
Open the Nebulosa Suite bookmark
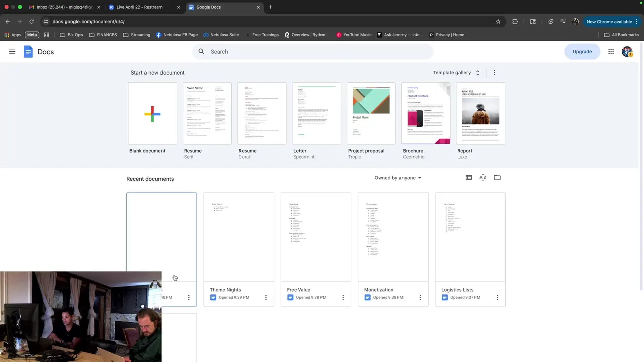pos(220,35)
